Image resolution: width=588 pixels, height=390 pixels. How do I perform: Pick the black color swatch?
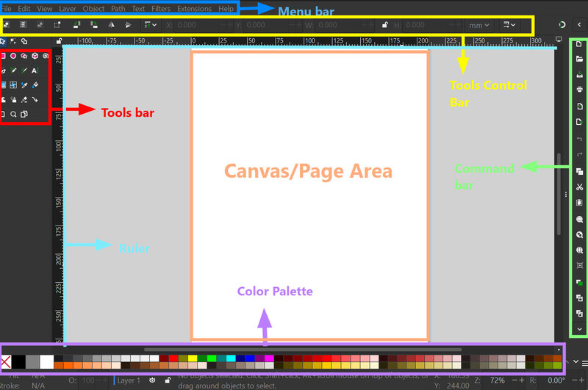pos(18,362)
